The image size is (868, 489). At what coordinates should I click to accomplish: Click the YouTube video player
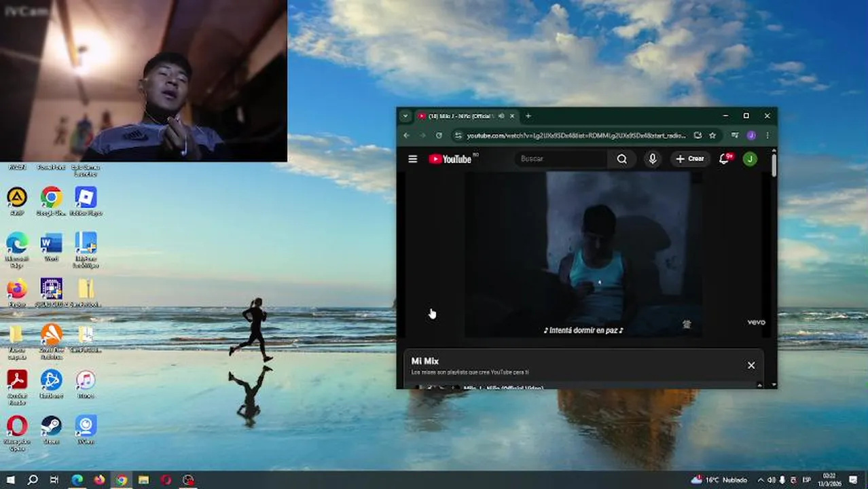pos(584,255)
